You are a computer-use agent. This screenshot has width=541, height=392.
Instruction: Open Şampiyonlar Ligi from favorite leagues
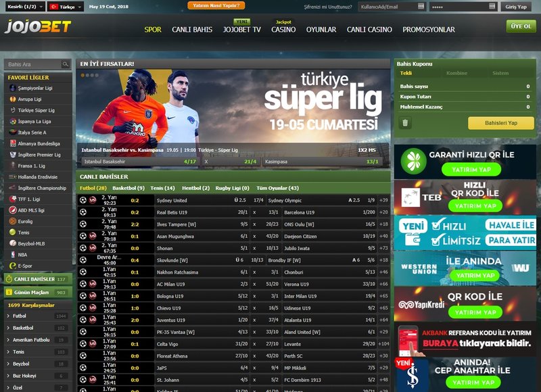click(x=11, y=88)
